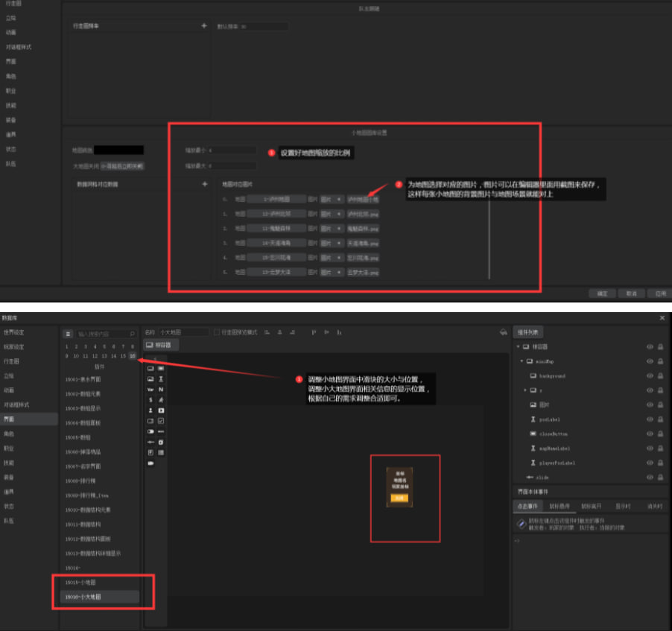Open image type dropdown for row 11-鬼魅森林

tap(332, 229)
